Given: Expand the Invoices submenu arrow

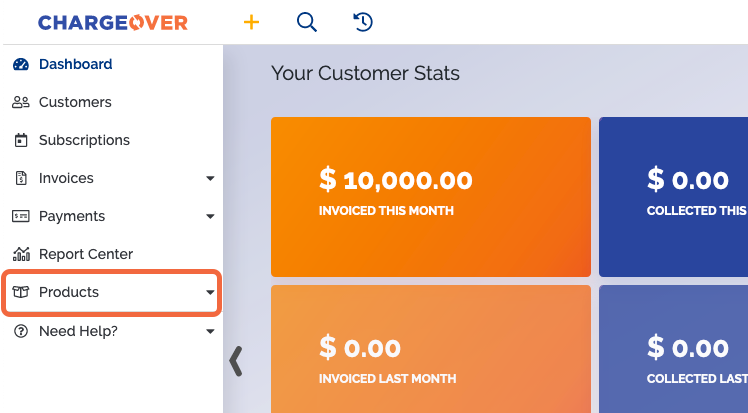Looking at the screenshot, I should point(210,178).
